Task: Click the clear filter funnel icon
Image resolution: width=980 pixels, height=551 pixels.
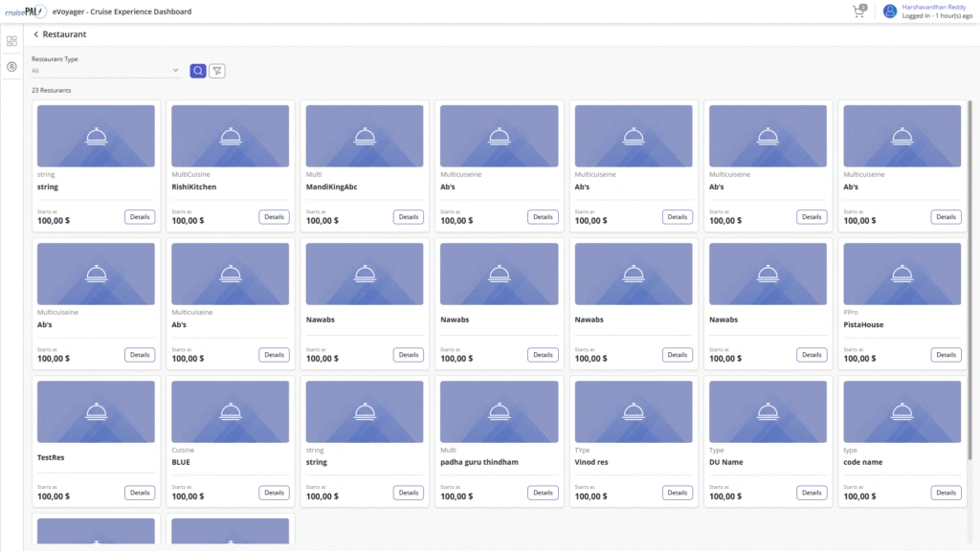Action: coord(217,71)
